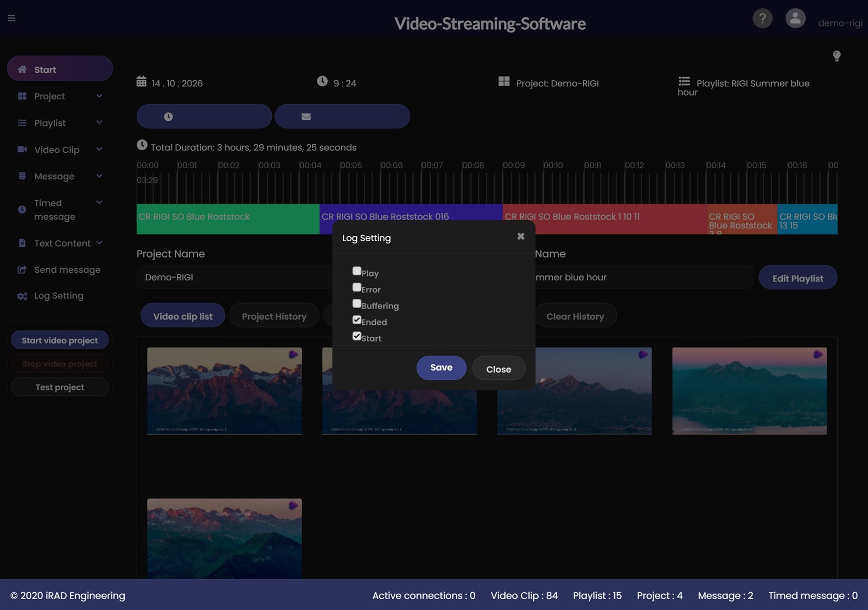Click Start video project button
868x610 pixels.
click(60, 341)
